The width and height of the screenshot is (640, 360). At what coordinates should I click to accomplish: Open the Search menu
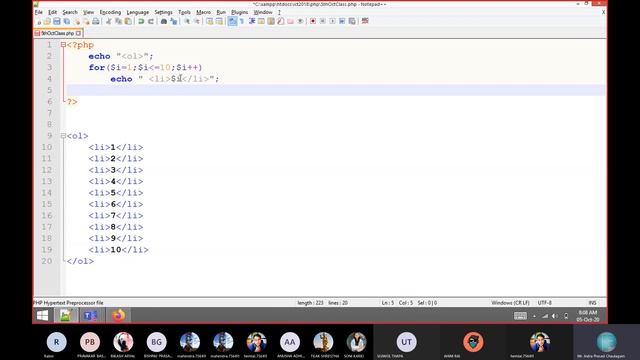[x=70, y=12]
